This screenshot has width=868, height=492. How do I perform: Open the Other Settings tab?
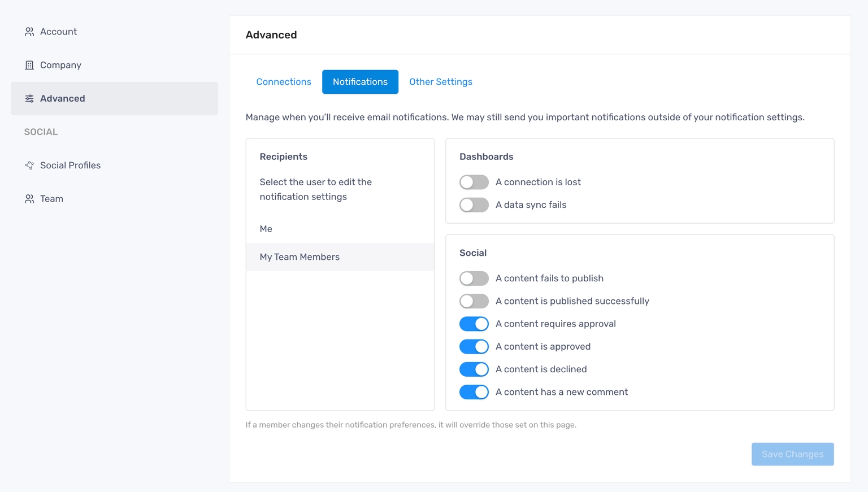441,82
